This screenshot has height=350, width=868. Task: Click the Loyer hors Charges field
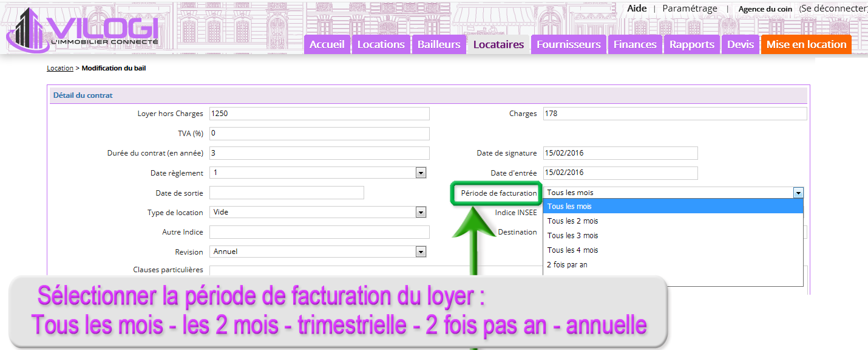(319, 114)
